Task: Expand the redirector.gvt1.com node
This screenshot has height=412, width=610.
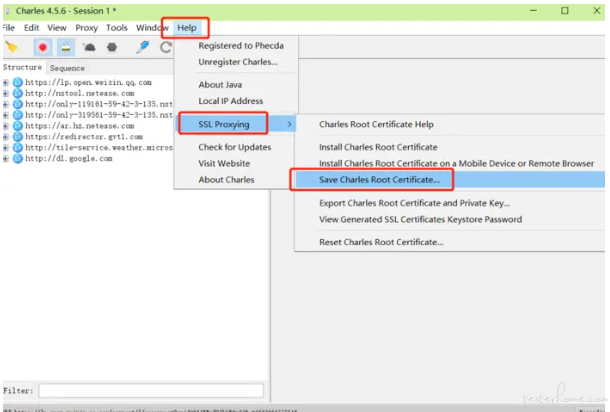Action: [x=6, y=137]
